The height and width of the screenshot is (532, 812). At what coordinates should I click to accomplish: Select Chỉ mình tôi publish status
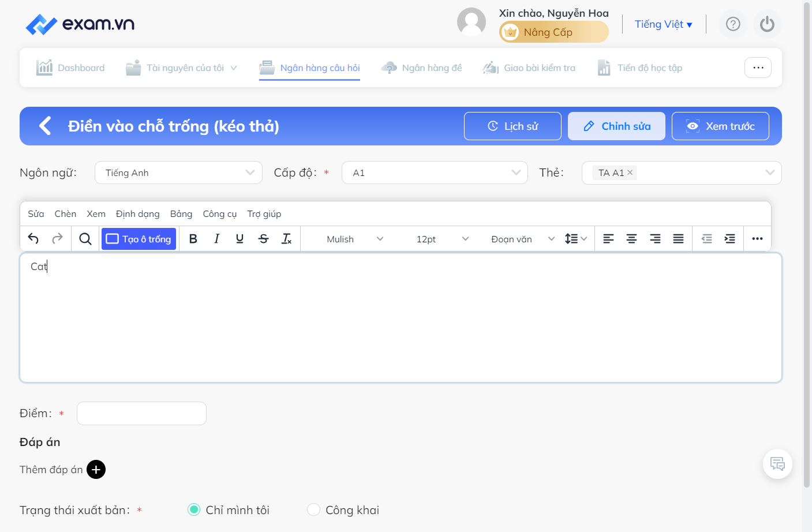pyautogui.click(x=194, y=509)
